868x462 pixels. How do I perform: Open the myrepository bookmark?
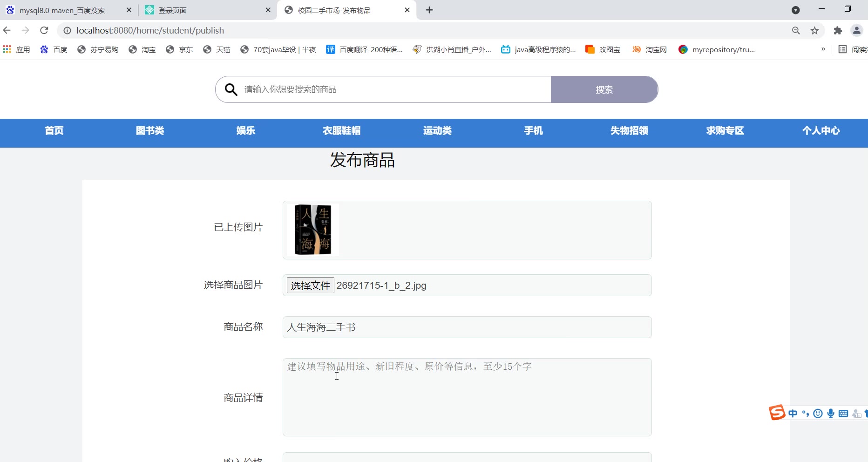click(x=717, y=49)
